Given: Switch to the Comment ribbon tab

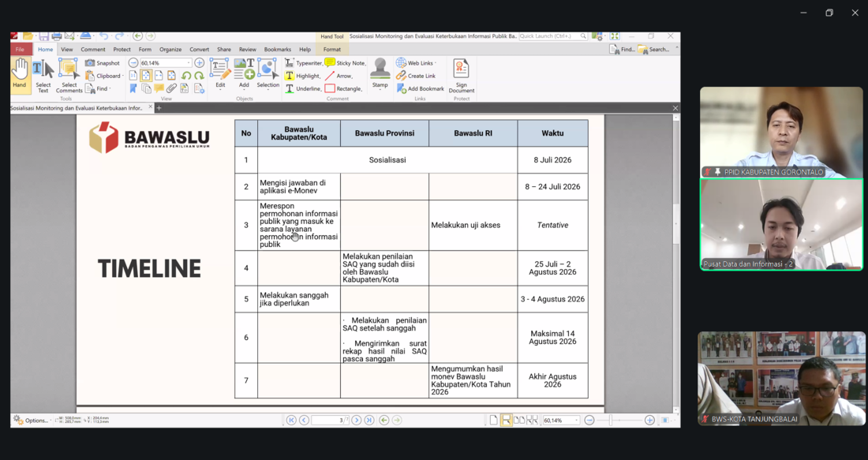Looking at the screenshot, I should 93,49.
